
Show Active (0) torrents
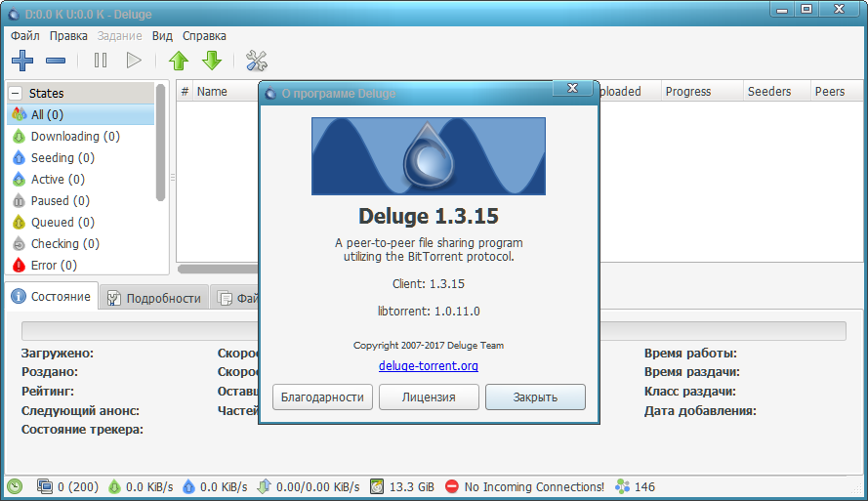pos(81,180)
